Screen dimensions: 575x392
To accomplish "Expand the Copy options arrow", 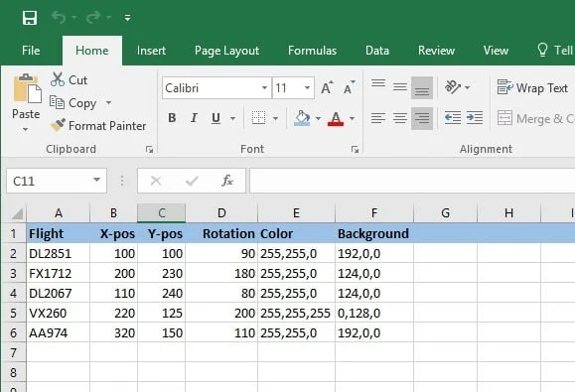I will point(108,102).
